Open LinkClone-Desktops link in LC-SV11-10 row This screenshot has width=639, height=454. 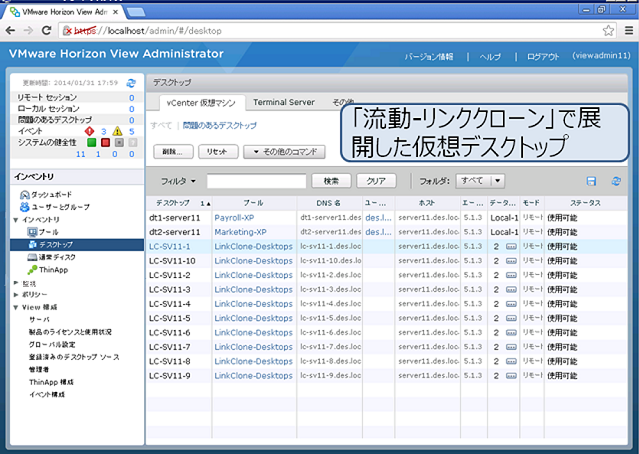[x=253, y=261]
